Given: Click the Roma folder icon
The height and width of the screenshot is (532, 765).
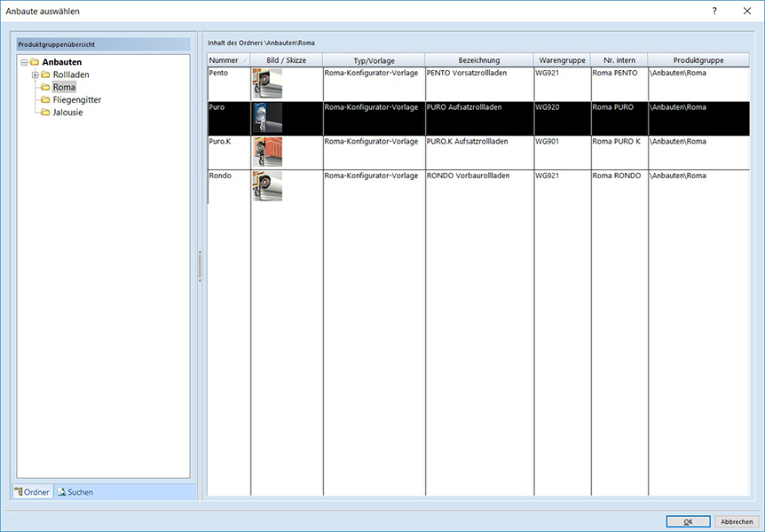Looking at the screenshot, I should coord(45,87).
